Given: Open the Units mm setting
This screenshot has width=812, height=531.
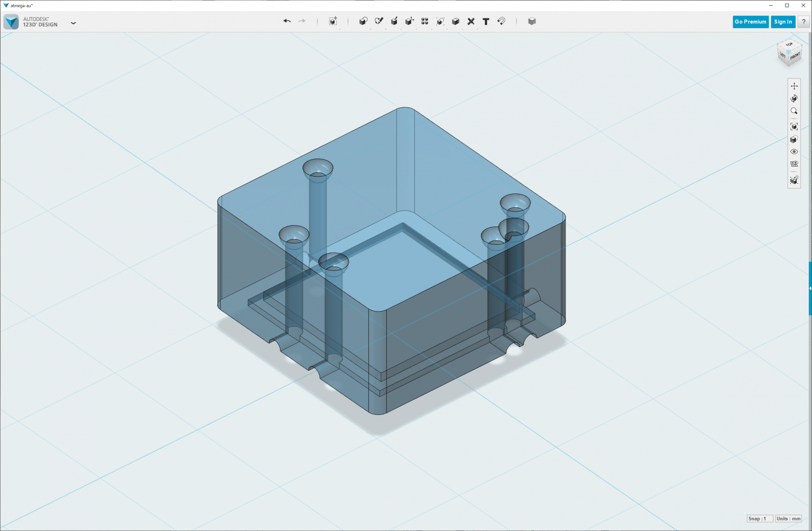Looking at the screenshot, I should coord(788,519).
